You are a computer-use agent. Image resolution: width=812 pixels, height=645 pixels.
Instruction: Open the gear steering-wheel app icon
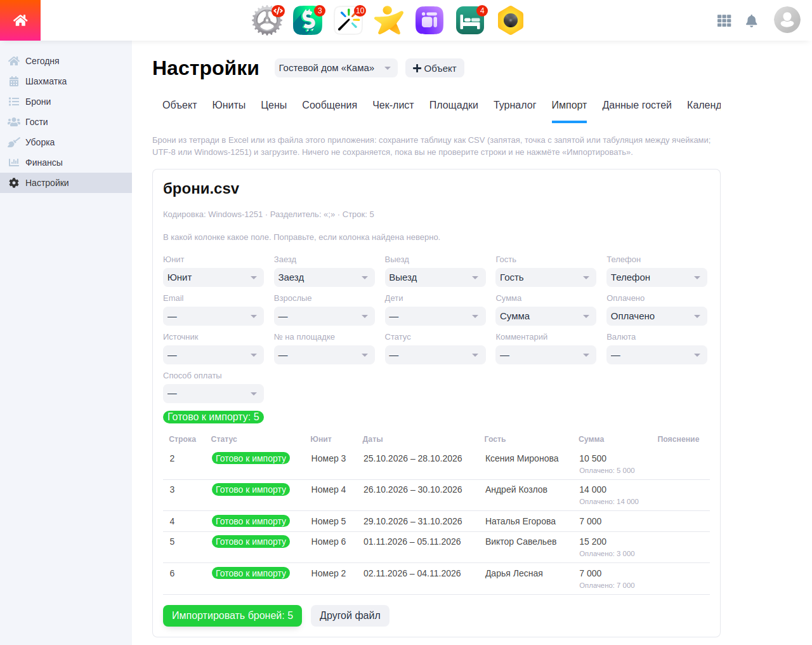(267, 20)
